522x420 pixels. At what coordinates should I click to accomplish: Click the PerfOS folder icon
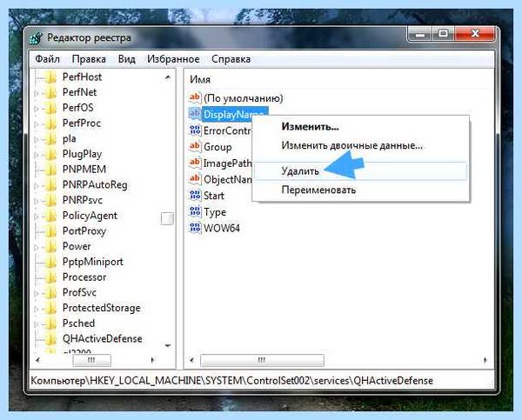pos(51,108)
